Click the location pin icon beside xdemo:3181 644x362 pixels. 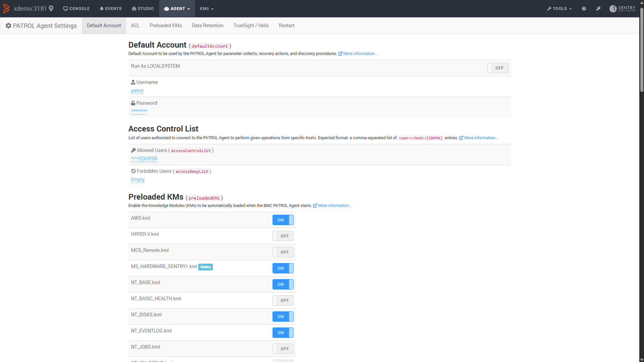51,9
